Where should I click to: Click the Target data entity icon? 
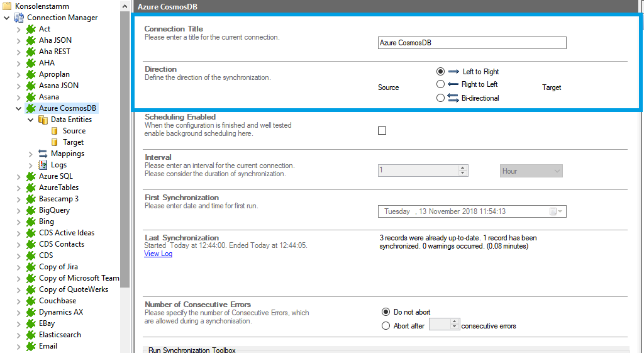click(55, 142)
